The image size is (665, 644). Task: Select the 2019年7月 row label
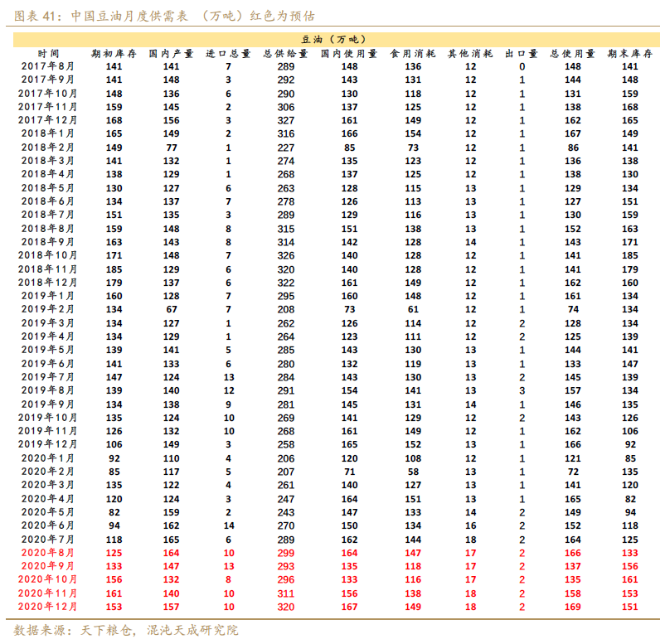pyautogui.click(x=47, y=377)
